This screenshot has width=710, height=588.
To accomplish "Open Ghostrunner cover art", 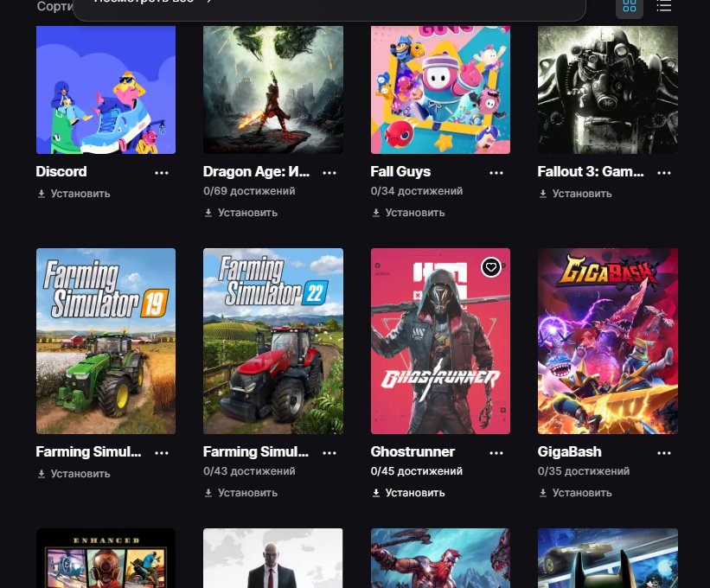I will [x=440, y=341].
